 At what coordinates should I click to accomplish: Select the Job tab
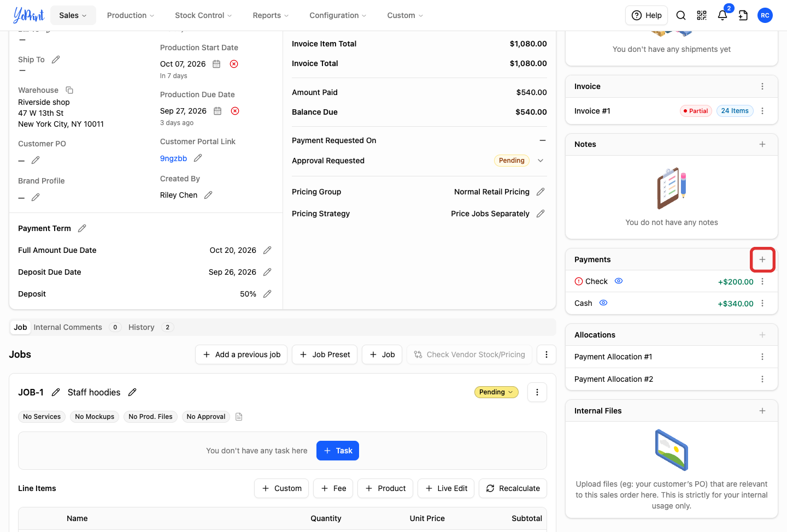point(20,327)
